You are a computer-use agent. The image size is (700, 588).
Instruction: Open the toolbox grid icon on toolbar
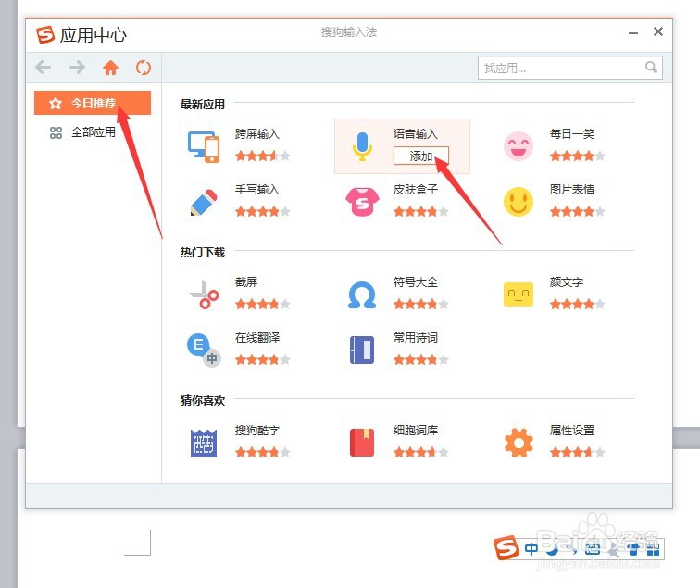coord(653,549)
